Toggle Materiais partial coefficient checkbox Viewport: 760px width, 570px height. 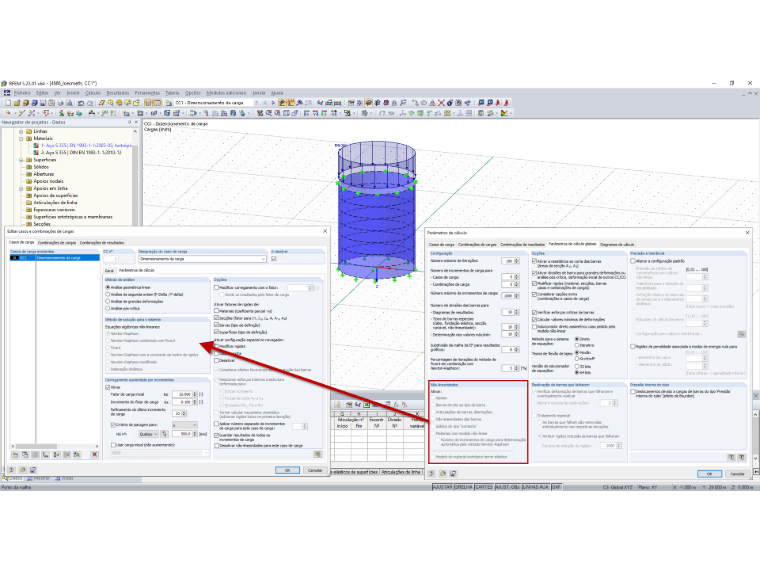click(x=217, y=311)
